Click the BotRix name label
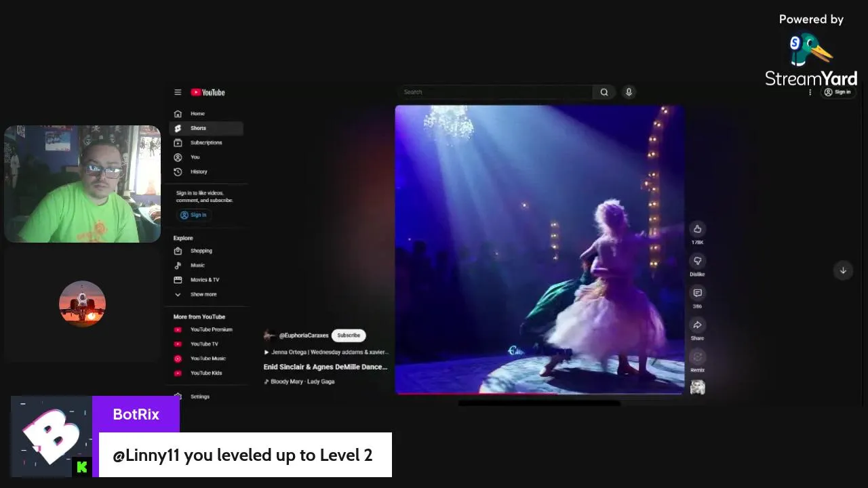 point(136,414)
